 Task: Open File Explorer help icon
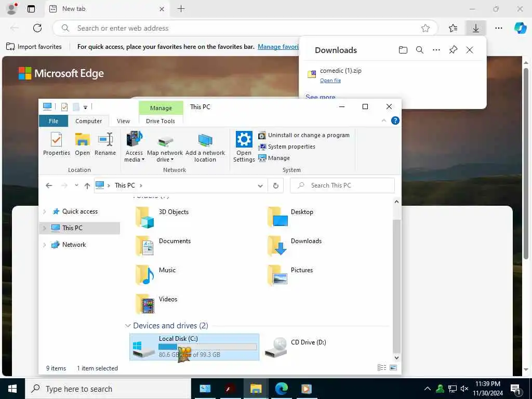click(x=395, y=121)
